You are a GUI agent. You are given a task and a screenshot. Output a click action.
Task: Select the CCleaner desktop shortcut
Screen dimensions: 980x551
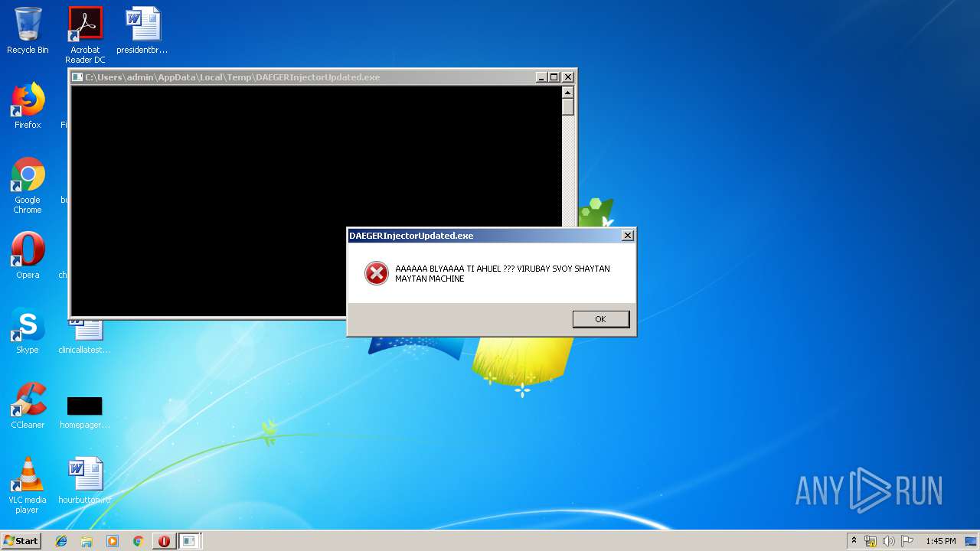(x=28, y=406)
